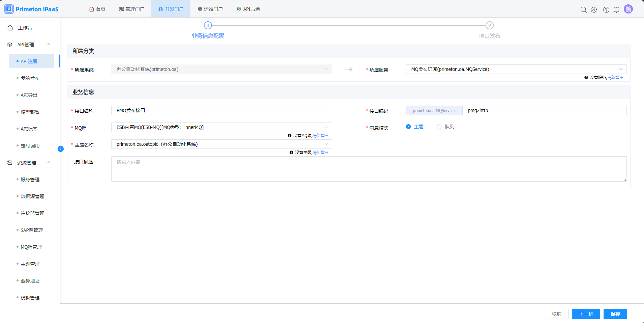
Task: Open the API市场 tab
Action: (248, 9)
